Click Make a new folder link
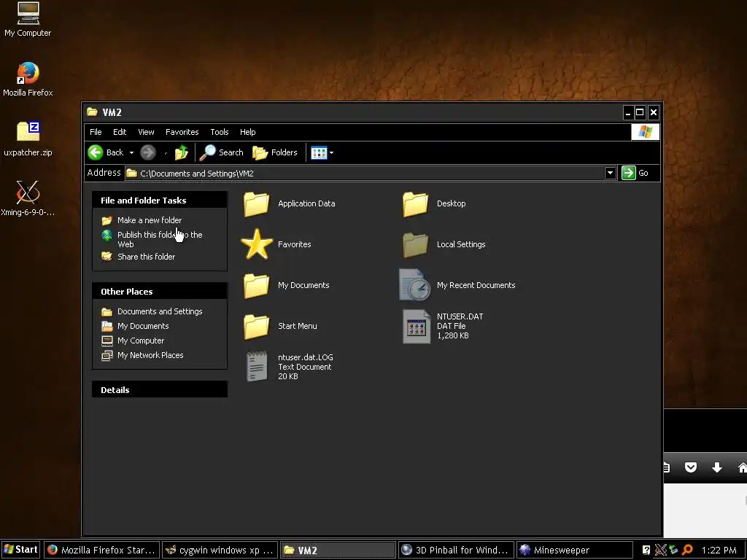747x560 pixels. (150, 220)
